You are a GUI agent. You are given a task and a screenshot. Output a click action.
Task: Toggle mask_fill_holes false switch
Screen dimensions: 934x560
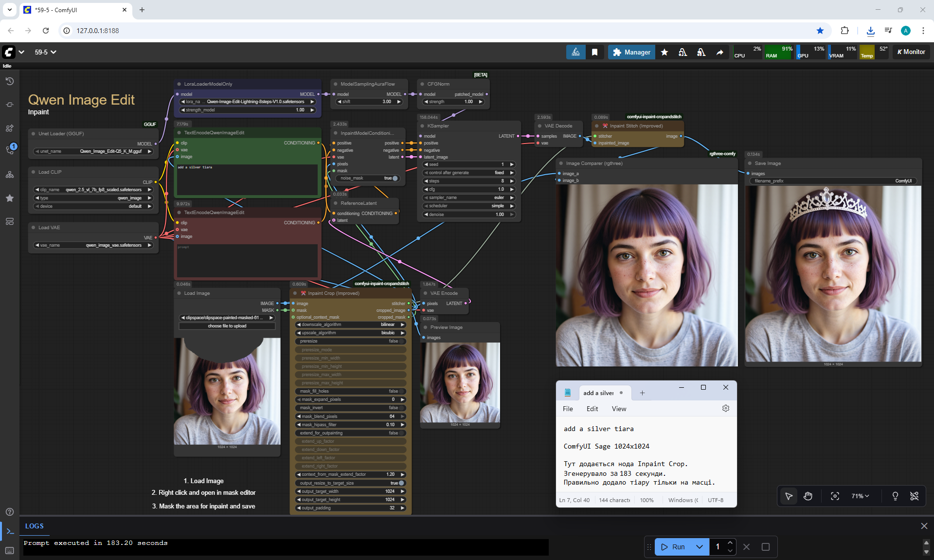point(401,391)
